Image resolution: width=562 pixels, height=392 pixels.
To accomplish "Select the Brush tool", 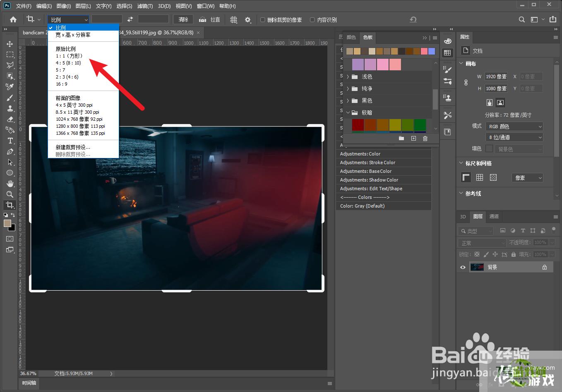I will click(10, 98).
